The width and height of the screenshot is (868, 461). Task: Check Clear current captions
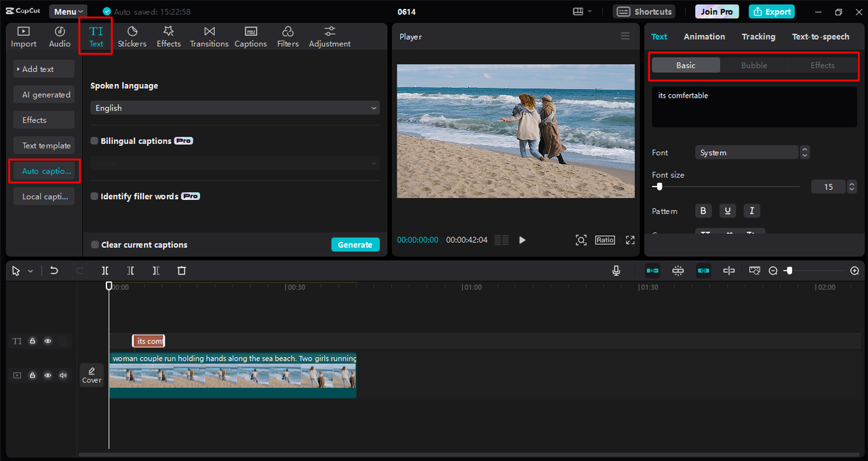(95, 245)
